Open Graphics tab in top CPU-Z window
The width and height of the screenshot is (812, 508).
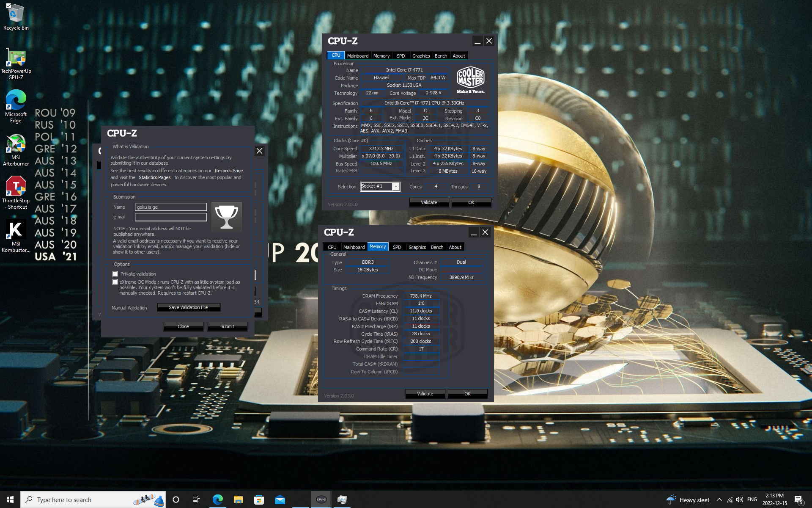tap(421, 56)
